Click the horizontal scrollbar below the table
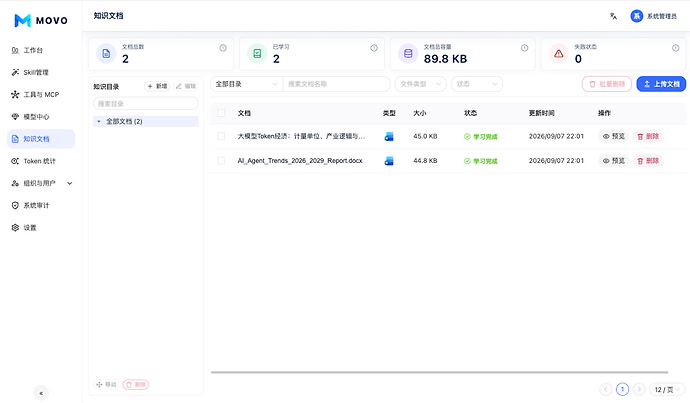 pos(439,372)
